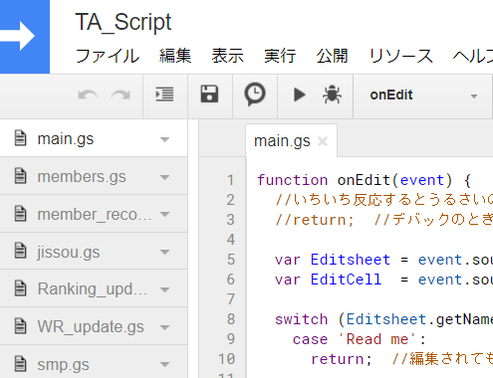Open the onEdit function selector dropdown
The image size is (493, 378).
click(423, 96)
